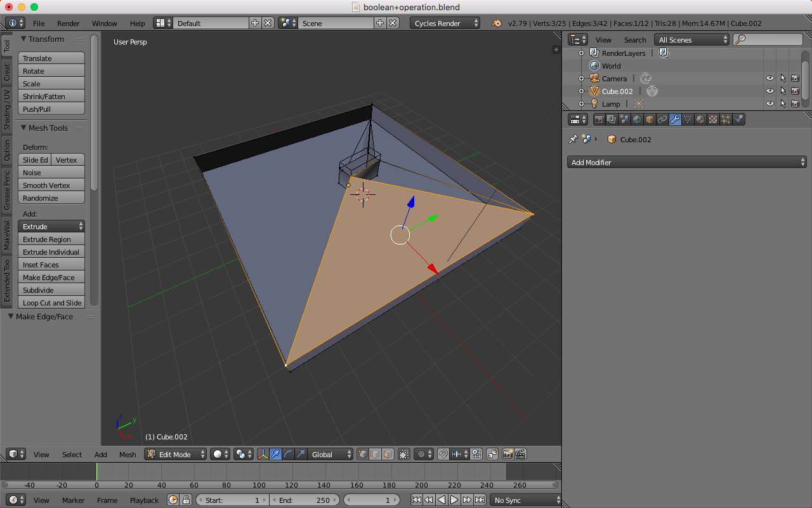Click the Inset Faces button
812x508 pixels.
click(x=51, y=264)
